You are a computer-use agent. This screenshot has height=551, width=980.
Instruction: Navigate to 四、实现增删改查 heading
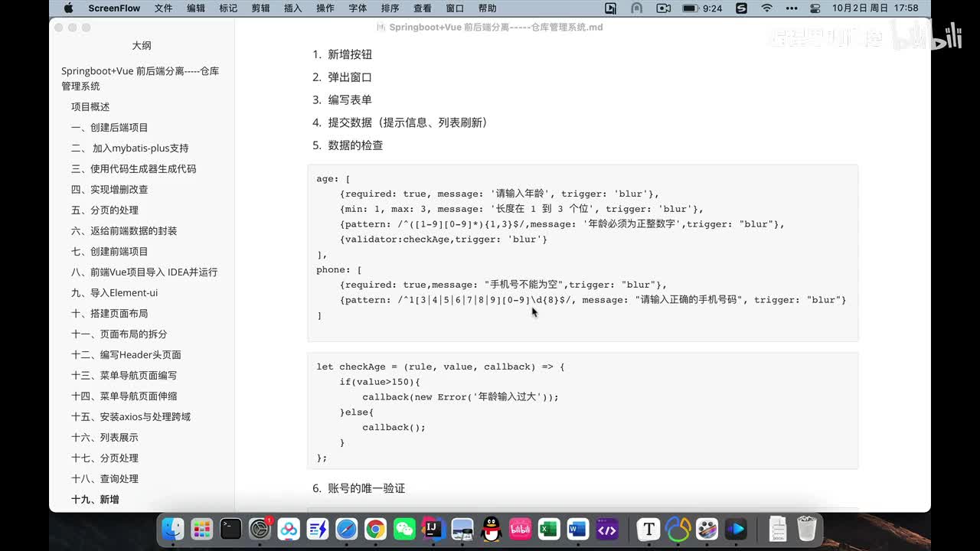pos(109,190)
